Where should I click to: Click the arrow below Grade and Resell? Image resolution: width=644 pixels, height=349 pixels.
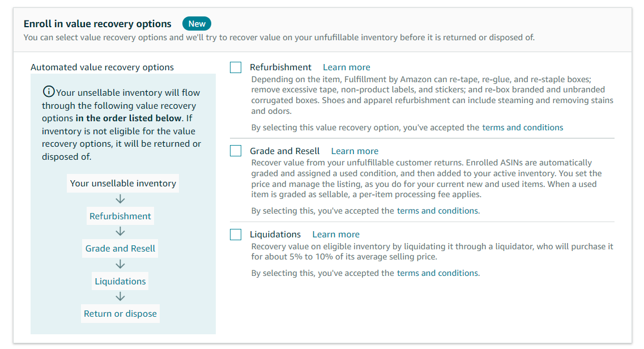120,264
